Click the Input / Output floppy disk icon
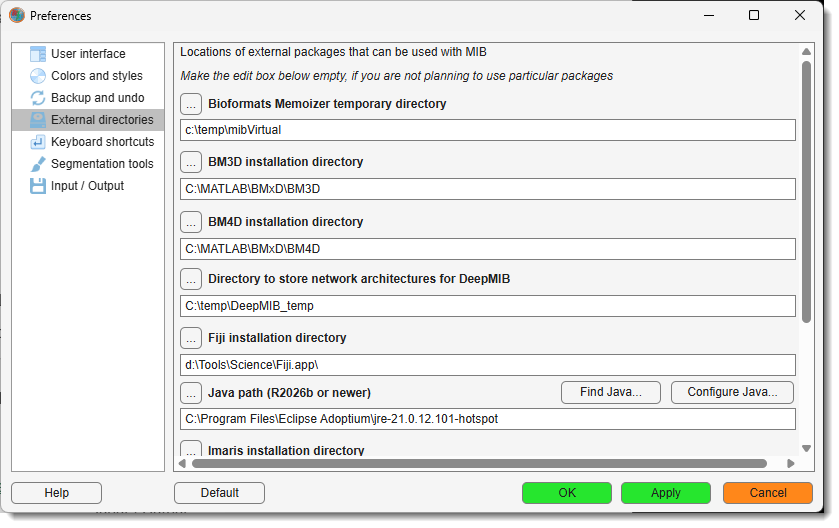839x528 pixels. point(38,186)
